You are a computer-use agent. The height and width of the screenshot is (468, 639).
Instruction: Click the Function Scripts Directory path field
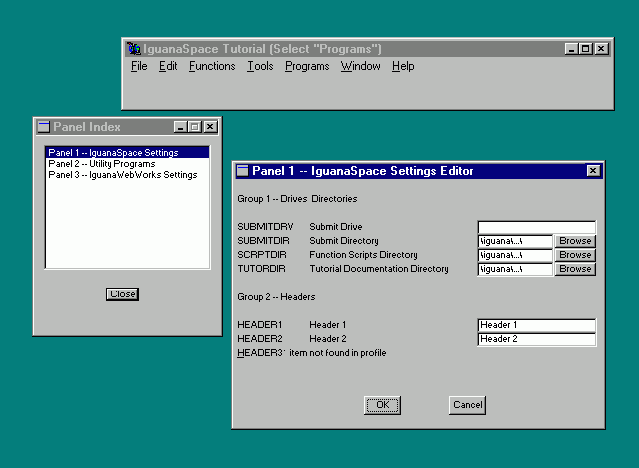pos(515,255)
